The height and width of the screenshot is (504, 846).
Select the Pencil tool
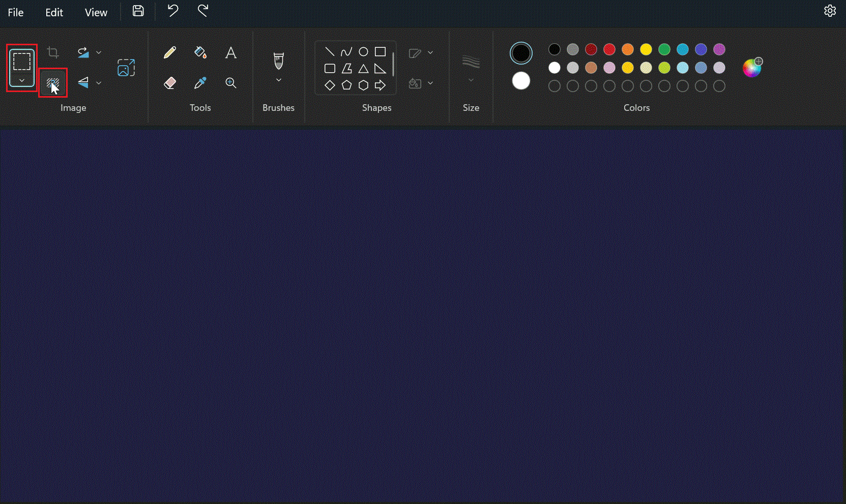click(170, 52)
